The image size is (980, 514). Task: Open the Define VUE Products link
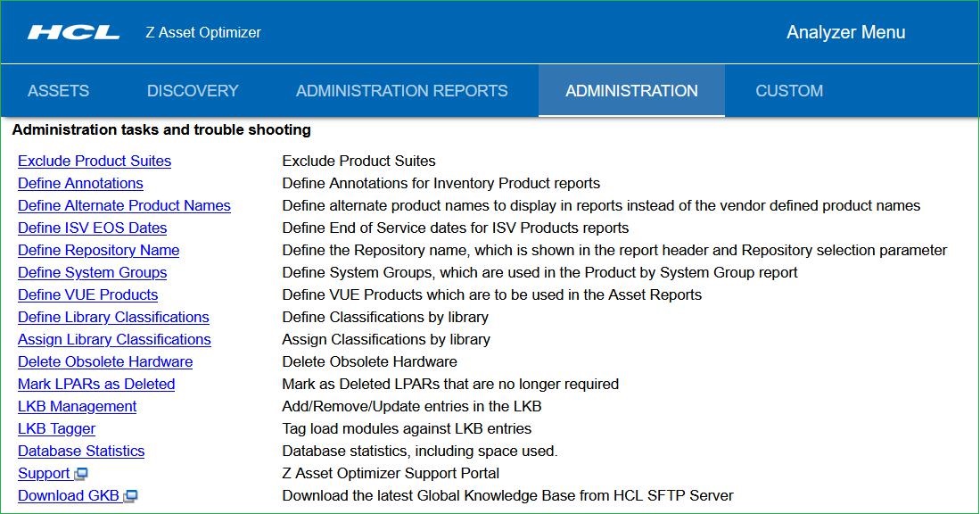pyautogui.click(x=87, y=295)
